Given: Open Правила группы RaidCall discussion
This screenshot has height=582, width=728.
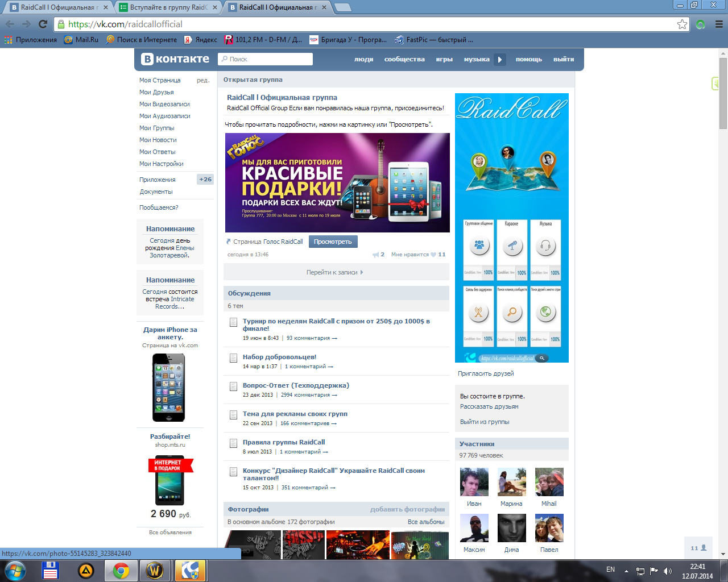Looking at the screenshot, I should pos(284,442).
